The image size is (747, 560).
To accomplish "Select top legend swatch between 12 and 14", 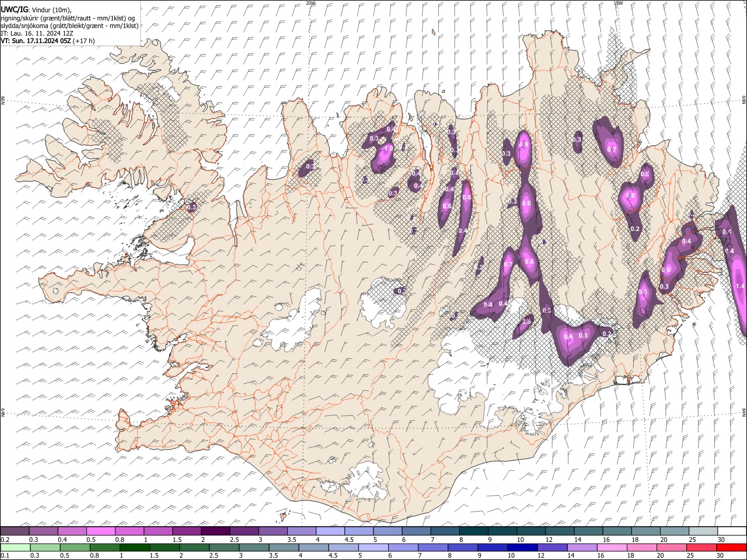I will coord(560,531).
